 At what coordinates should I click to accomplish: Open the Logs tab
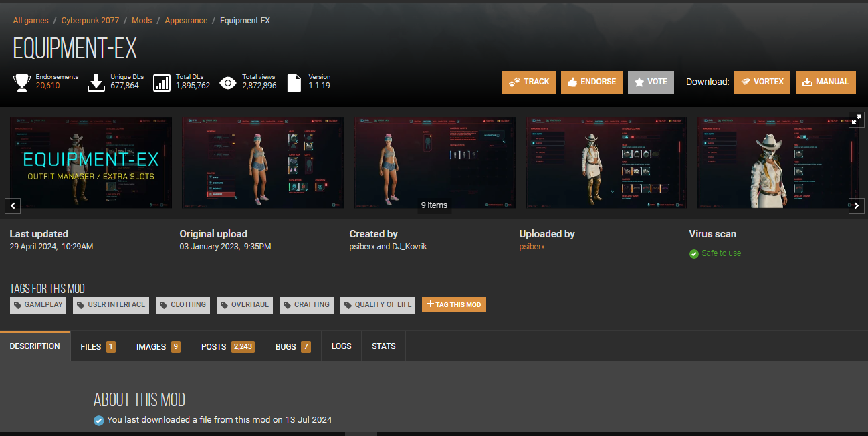341,346
